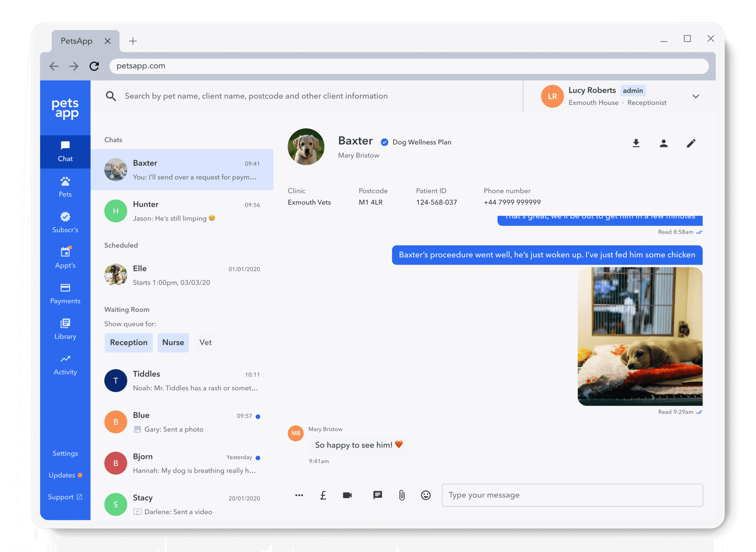The image size is (756, 552).
Task: Toggle the Nurse queue filter
Action: (173, 343)
